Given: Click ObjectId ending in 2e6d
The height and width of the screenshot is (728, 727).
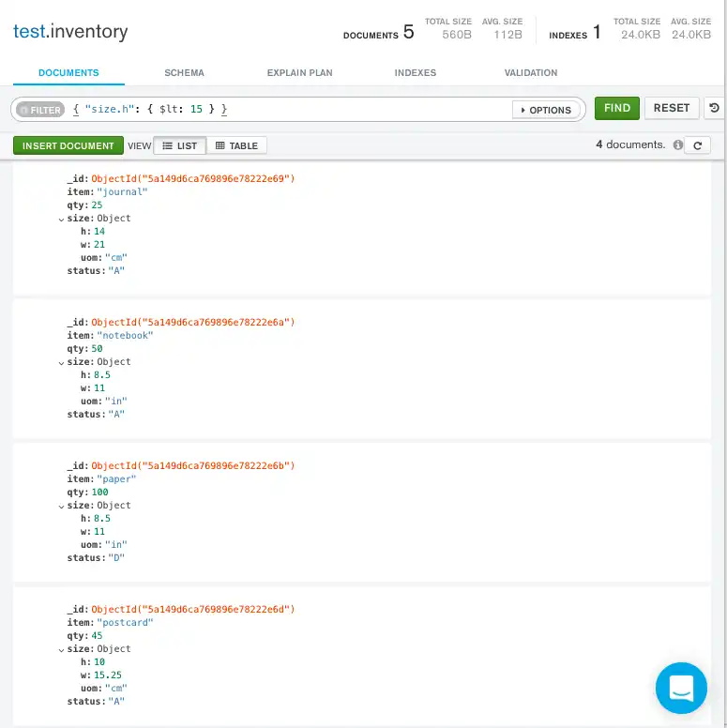Looking at the screenshot, I should [x=193, y=609].
